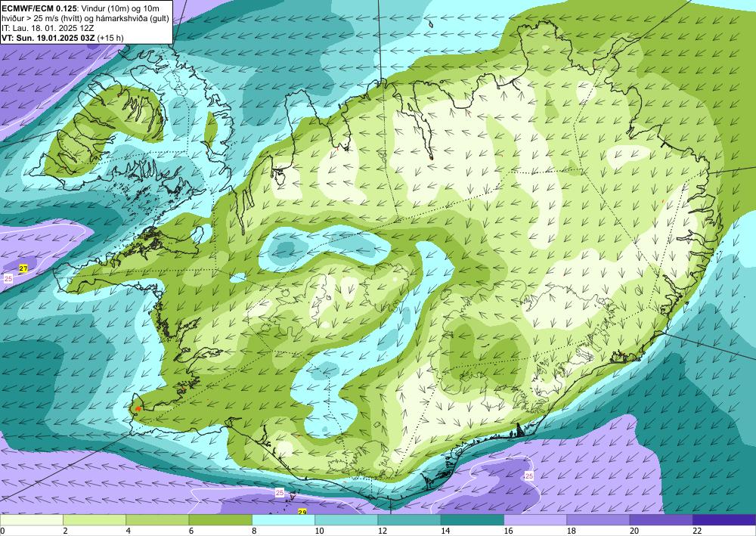Click the legend value '12'
The height and width of the screenshot is (536, 756).
point(383,531)
